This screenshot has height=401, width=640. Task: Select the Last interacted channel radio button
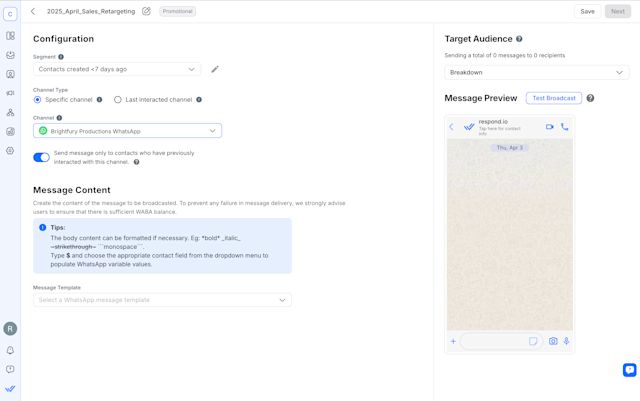point(118,100)
